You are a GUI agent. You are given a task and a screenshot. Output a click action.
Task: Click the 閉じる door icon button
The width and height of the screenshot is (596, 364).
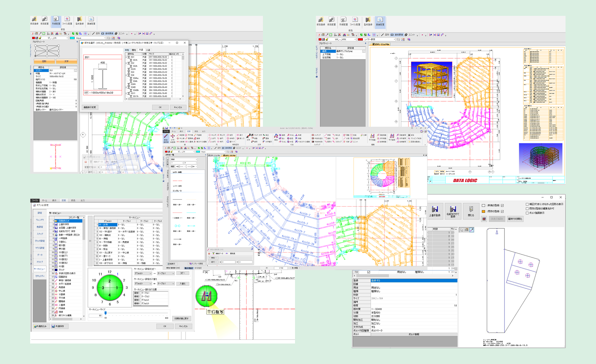[x=471, y=211]
